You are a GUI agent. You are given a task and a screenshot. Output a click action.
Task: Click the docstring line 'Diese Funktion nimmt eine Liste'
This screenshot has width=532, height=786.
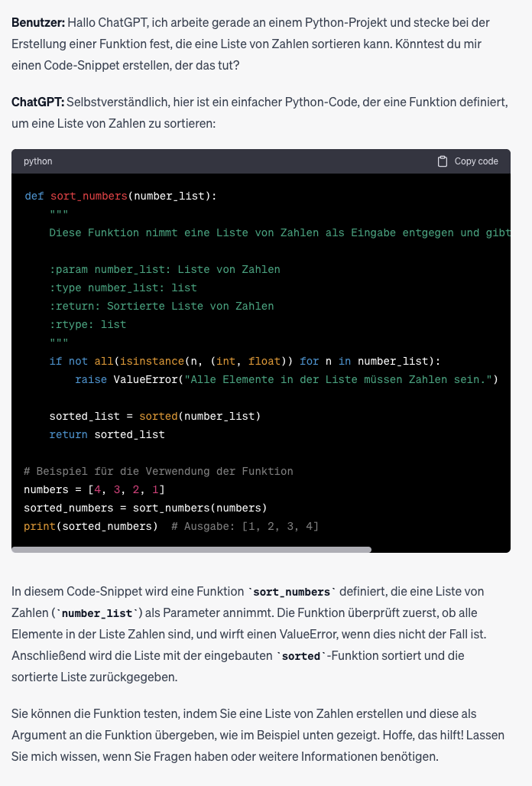click(280, 232)
